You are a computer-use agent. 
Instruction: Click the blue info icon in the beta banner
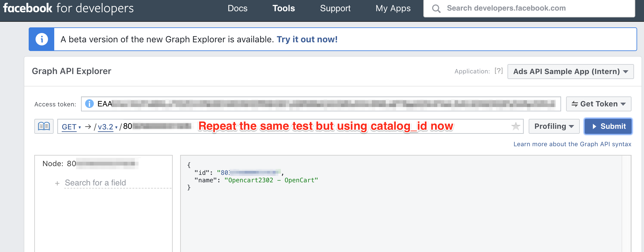(x=41, y=39)
